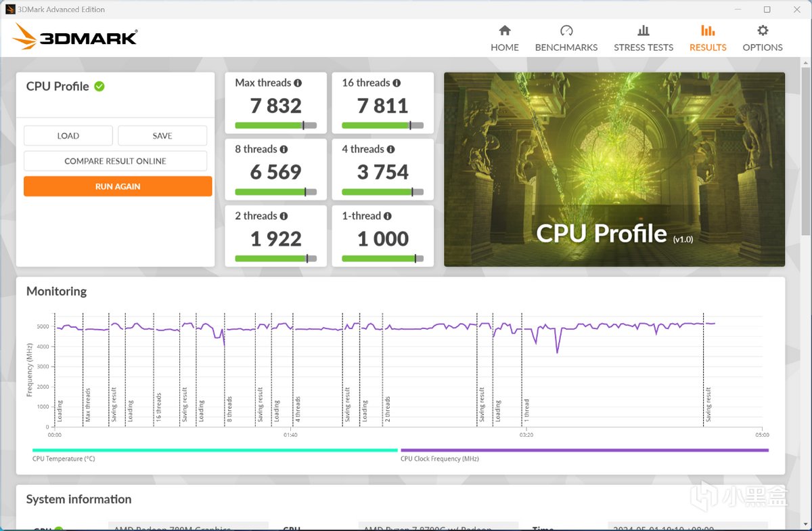
Task: Open the HOME tab
Action: (x=505, y=38)
